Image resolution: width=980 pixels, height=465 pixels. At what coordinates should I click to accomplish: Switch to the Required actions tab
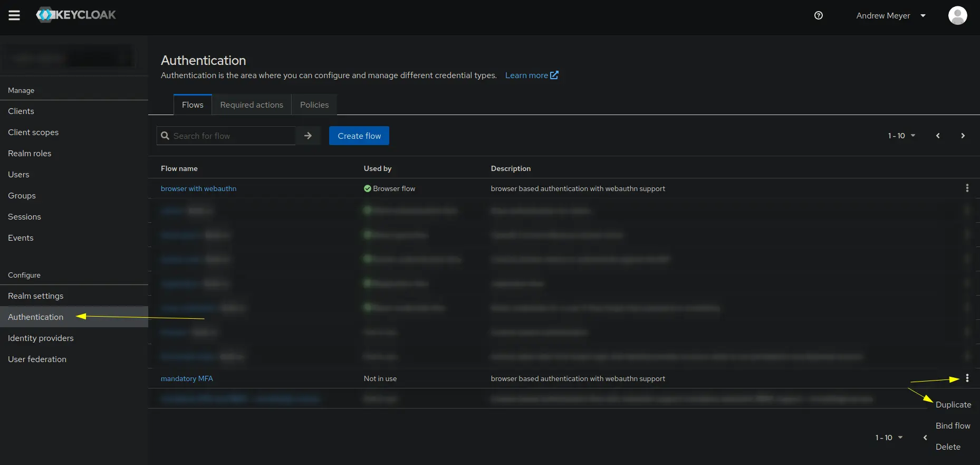click(252, 105)
